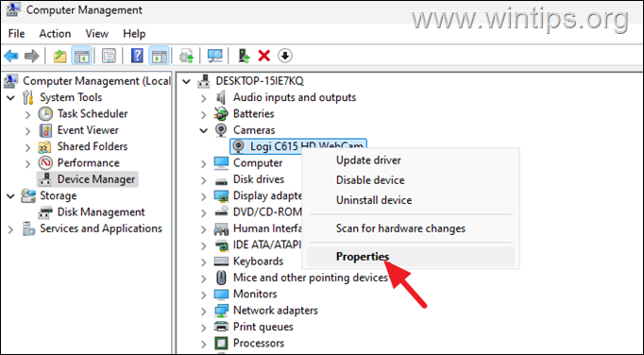Expand the Task Scheduler node
644x355 pixels.
pyautogui.click(x=28, y=114)
